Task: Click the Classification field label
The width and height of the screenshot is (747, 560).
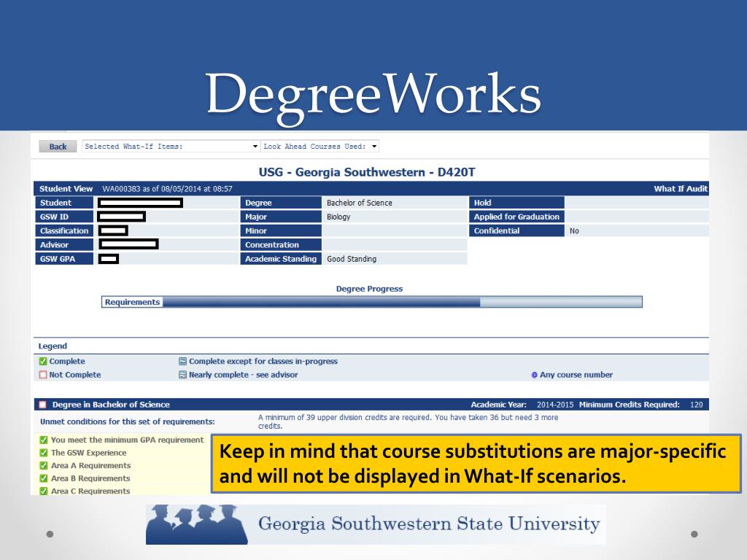Action: pyautogui.click(x=64, y=230)
